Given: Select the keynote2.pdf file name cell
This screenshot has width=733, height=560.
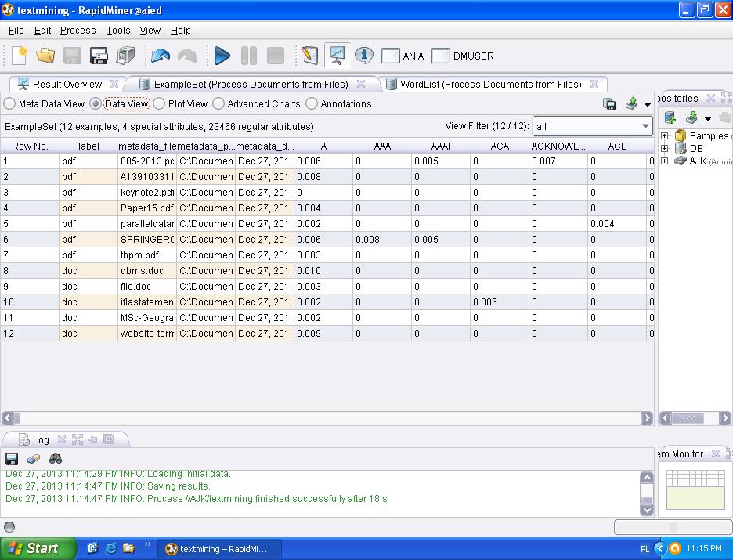Looking at the screenshot, I should [146, 192].
